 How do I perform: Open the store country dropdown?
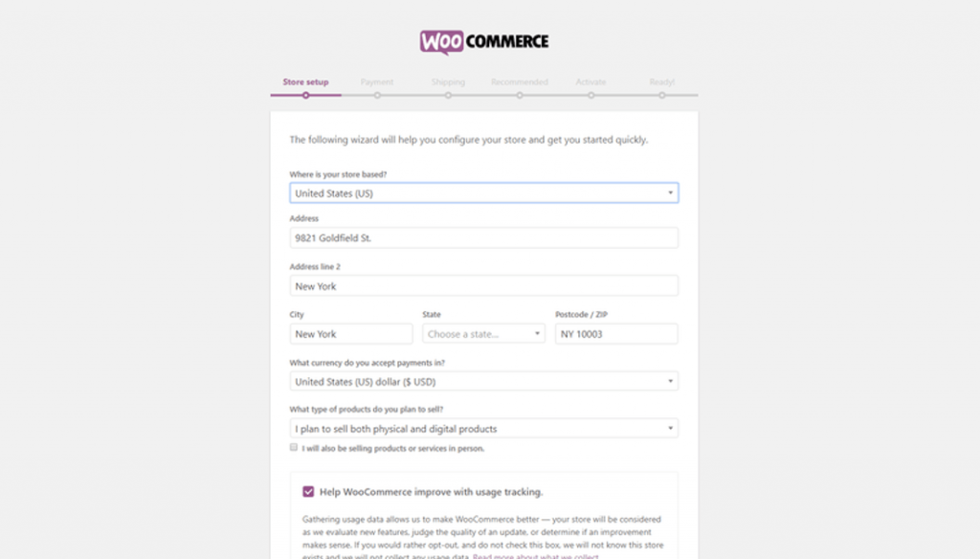point(484,192)
